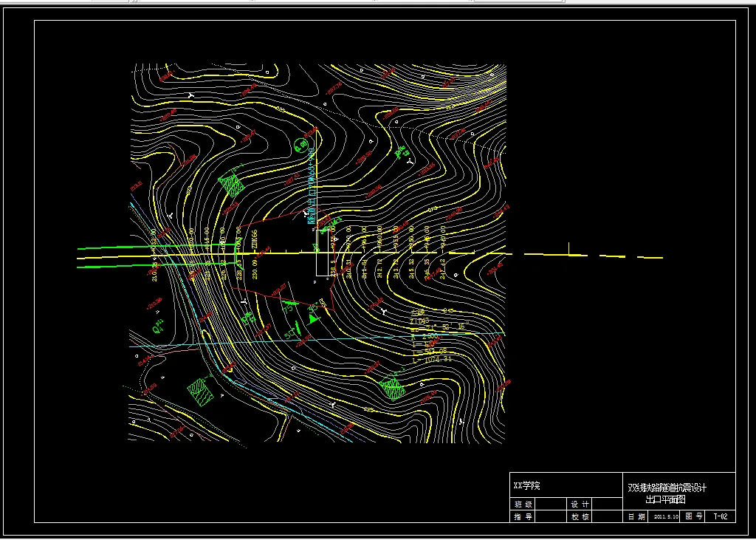The width and height of the screenshot is (756, 540).
Task: Select the yellow "ZDK66" station label
Action: click(255, 240)
